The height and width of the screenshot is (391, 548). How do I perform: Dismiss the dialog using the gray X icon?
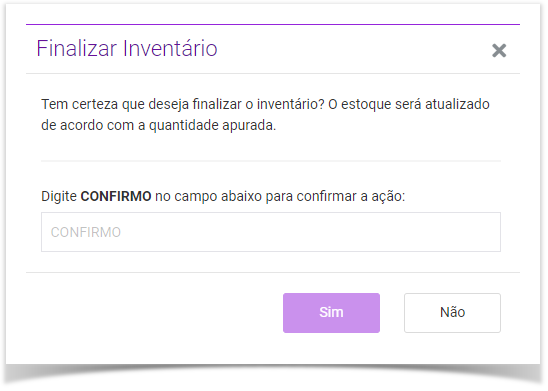click(x=499, y=50)
